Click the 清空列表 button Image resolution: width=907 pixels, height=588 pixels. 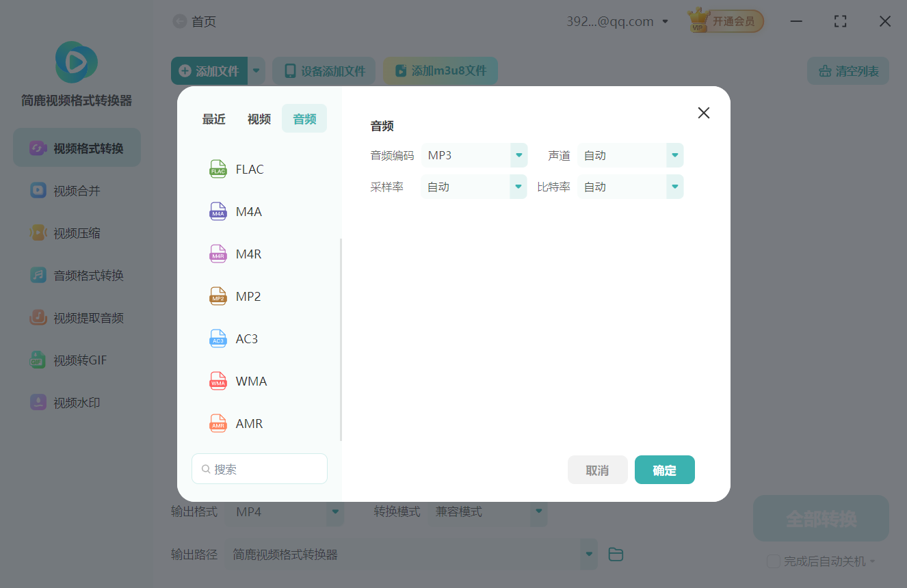847,70
